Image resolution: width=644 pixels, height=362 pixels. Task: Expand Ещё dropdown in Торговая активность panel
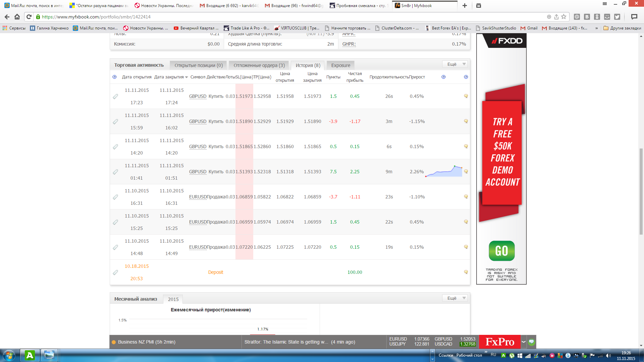pos(455,64)
